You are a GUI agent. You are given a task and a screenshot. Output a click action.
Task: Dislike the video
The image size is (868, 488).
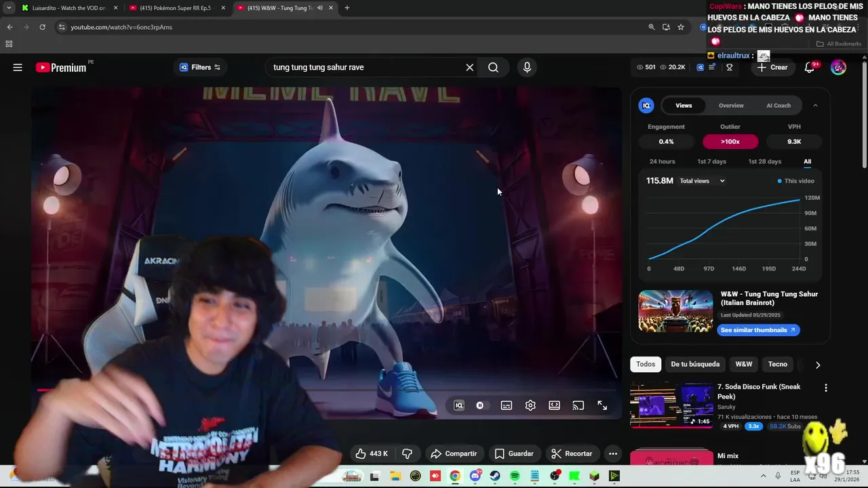408,453
